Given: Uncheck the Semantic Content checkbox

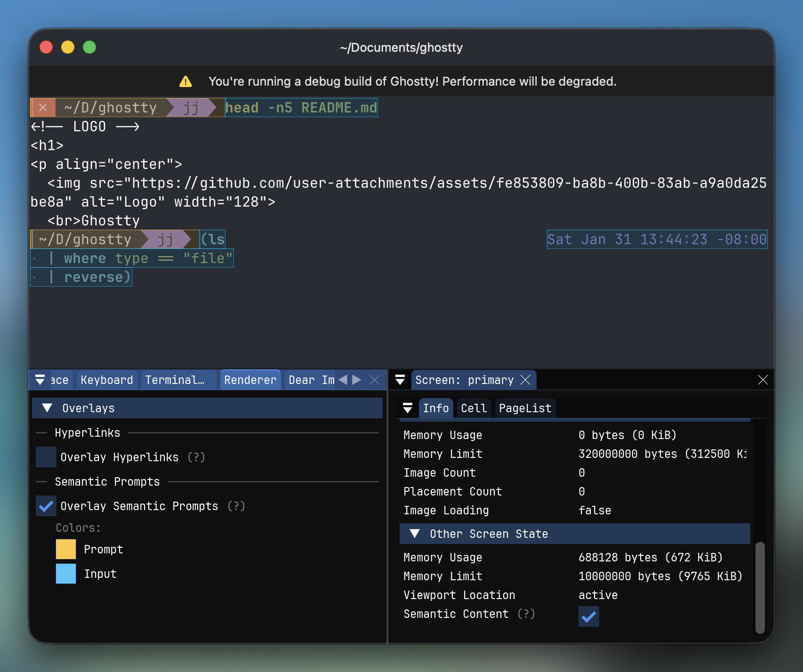Looking at the screenshot, I should 588,616.
